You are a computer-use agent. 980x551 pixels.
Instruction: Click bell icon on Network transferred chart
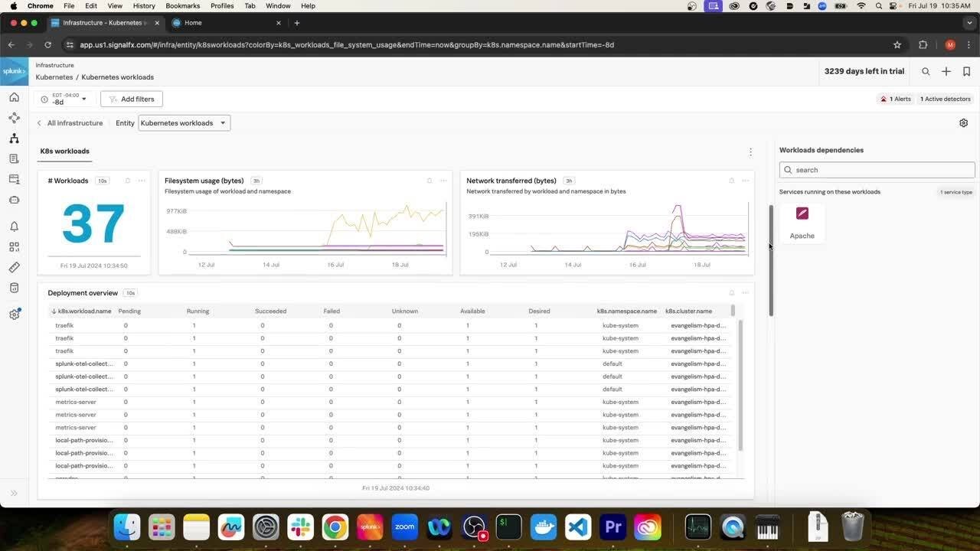(x=731, y=181)
